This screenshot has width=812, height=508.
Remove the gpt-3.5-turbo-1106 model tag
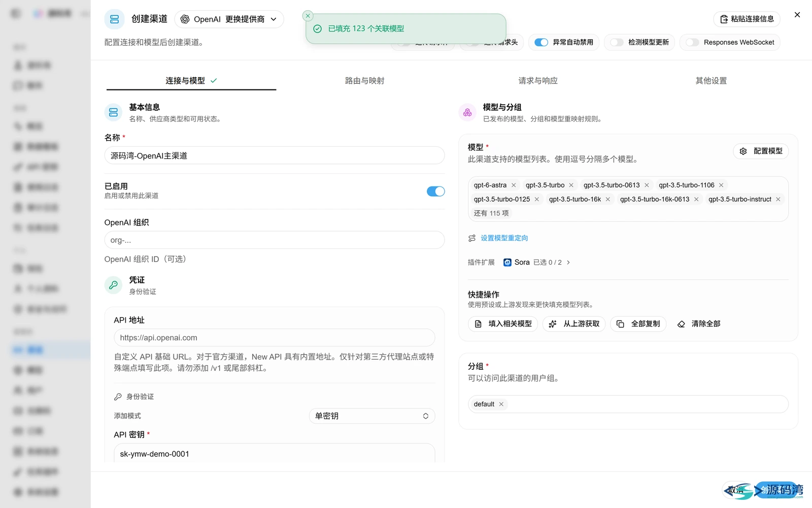[x=721, y=185]
